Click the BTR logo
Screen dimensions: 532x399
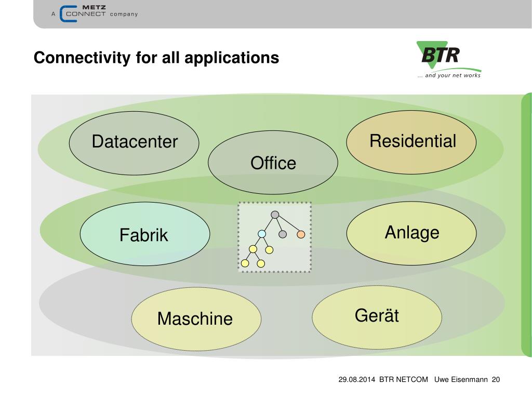tap(448, 60)
